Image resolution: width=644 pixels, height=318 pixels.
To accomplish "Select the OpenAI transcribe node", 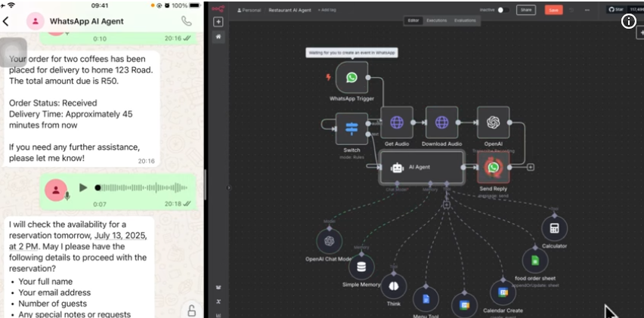I will [493, 122].
